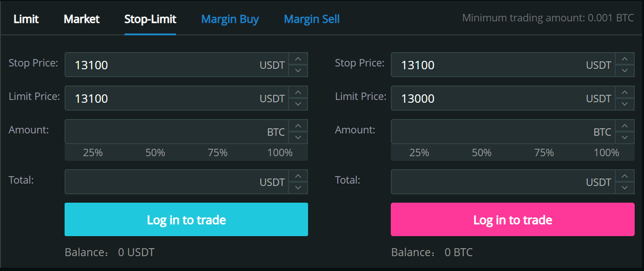Viewport: 644px width, 271px height.
Task: Click the cyan Log in to trade button
Action: [186, 219]
